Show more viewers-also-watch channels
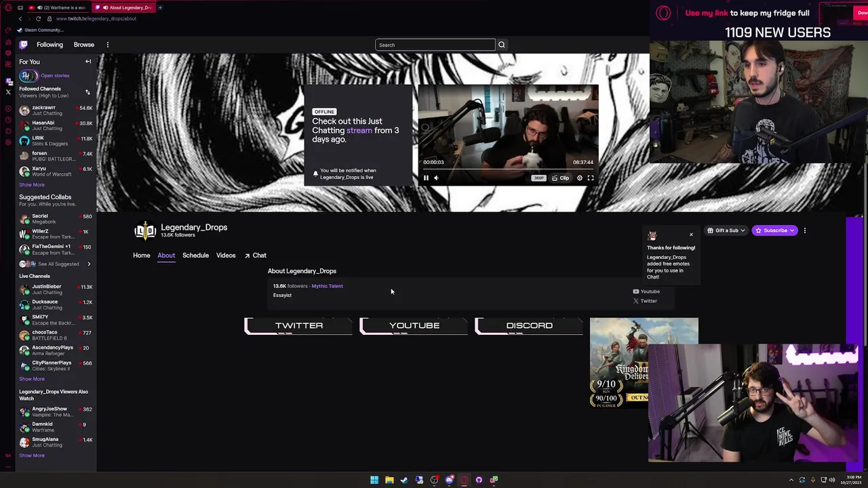The height and width of the screenshot is (488, 868). (x=32, y=455)
